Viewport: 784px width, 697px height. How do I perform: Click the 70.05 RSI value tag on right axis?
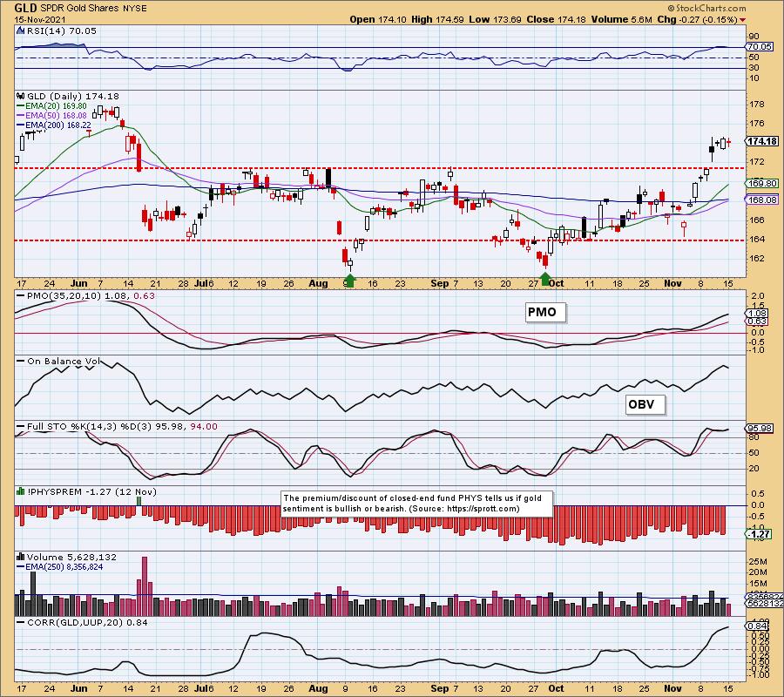[x=760, y=46]
